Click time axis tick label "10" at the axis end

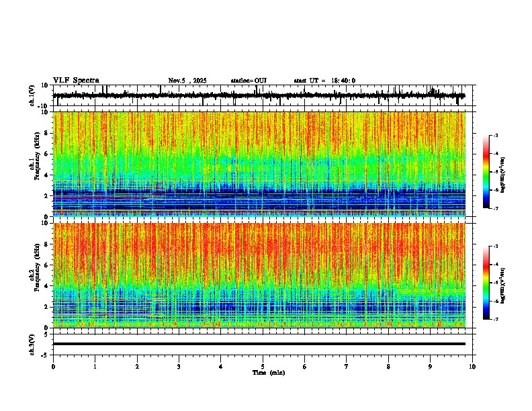click(472, 367)
